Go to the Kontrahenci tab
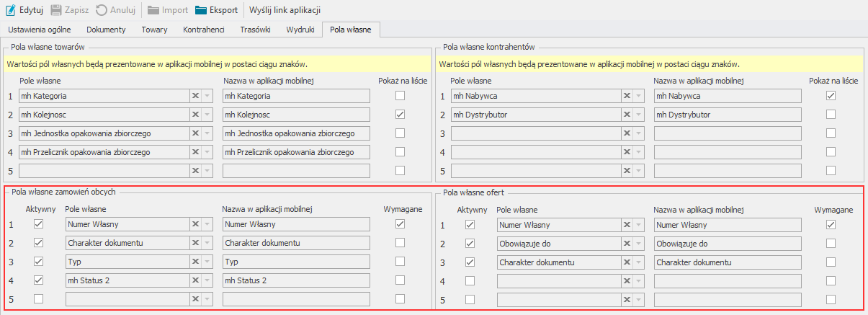This screenshot has height=315, width=868. click(x=204, y=30)
